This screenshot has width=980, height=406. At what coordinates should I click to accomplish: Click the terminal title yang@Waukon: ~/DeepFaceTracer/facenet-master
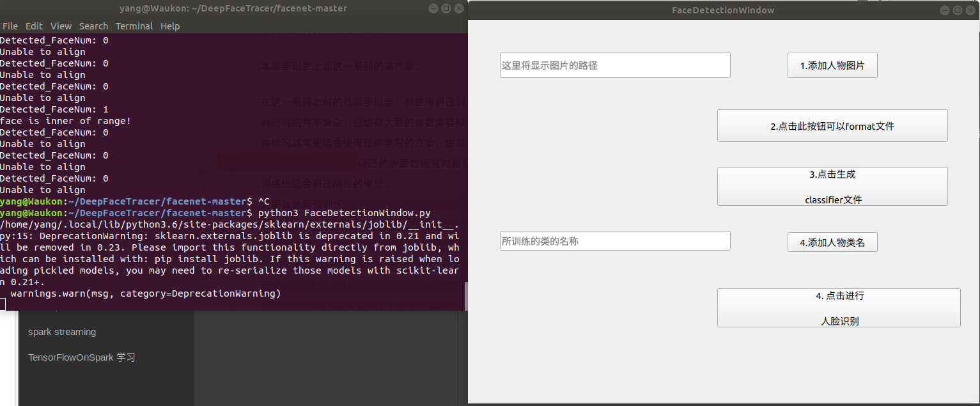(x=233, y=8)
